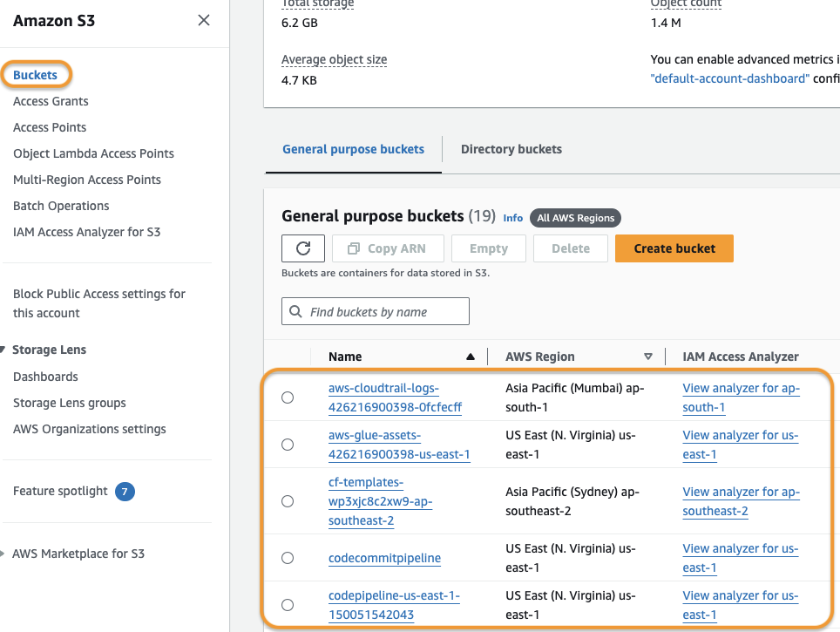
Task: Click the Empty button
Action: click(489, 248)
